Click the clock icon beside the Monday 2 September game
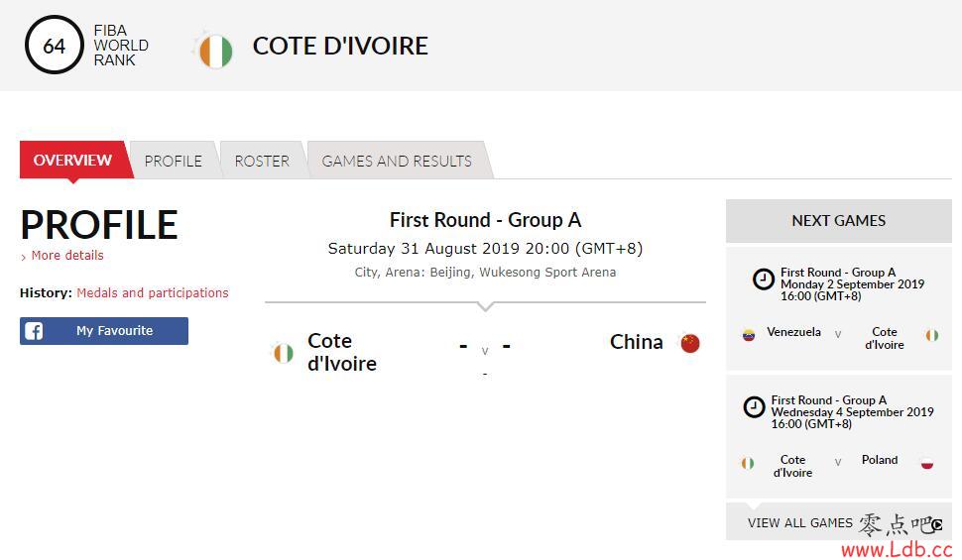This screenshot has height=560, width=962. 764,280
